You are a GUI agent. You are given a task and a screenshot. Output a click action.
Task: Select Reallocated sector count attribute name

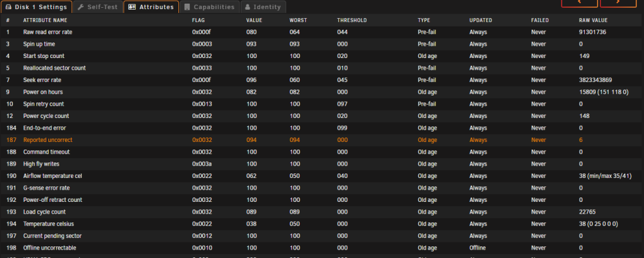[54, 68]
